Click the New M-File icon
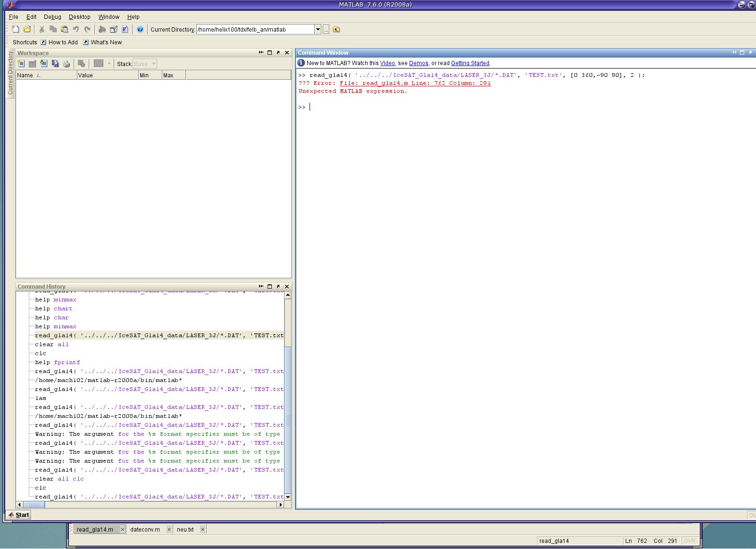The image size is (756, 549). coord(16,29)
